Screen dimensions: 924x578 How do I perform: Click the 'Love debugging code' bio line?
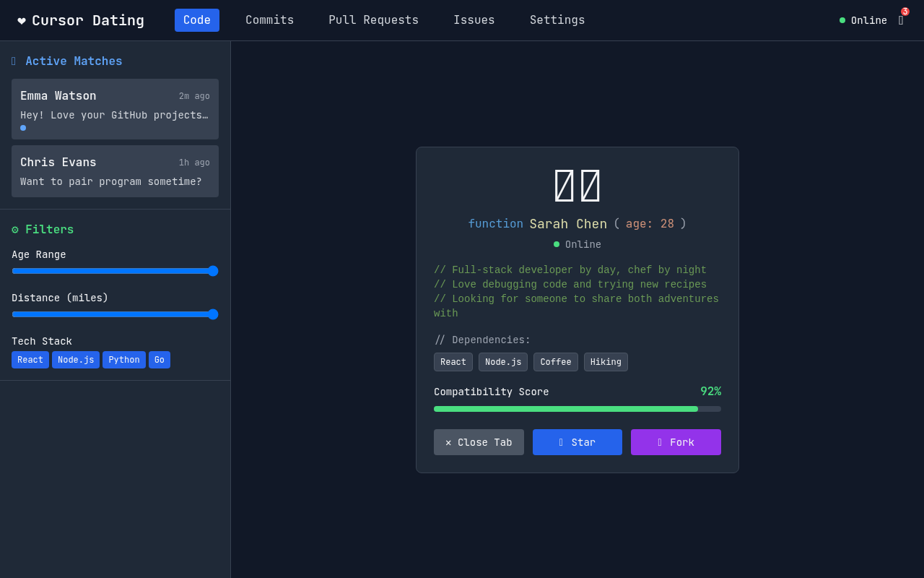click(570, 285)
